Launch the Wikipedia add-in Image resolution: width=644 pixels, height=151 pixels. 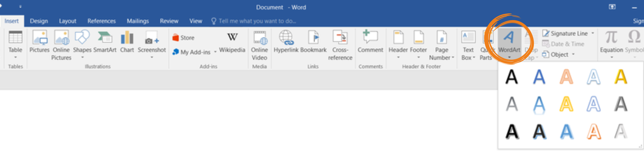click(232, 42)
